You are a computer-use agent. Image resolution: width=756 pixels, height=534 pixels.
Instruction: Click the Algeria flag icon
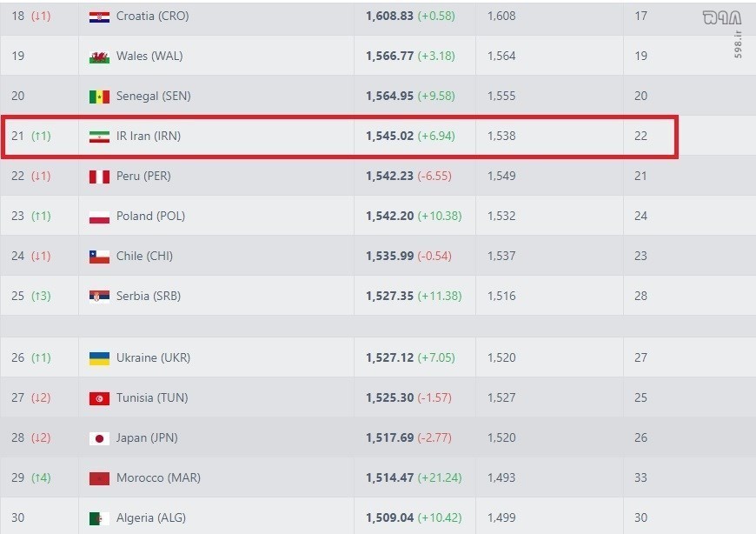[99, 518]
